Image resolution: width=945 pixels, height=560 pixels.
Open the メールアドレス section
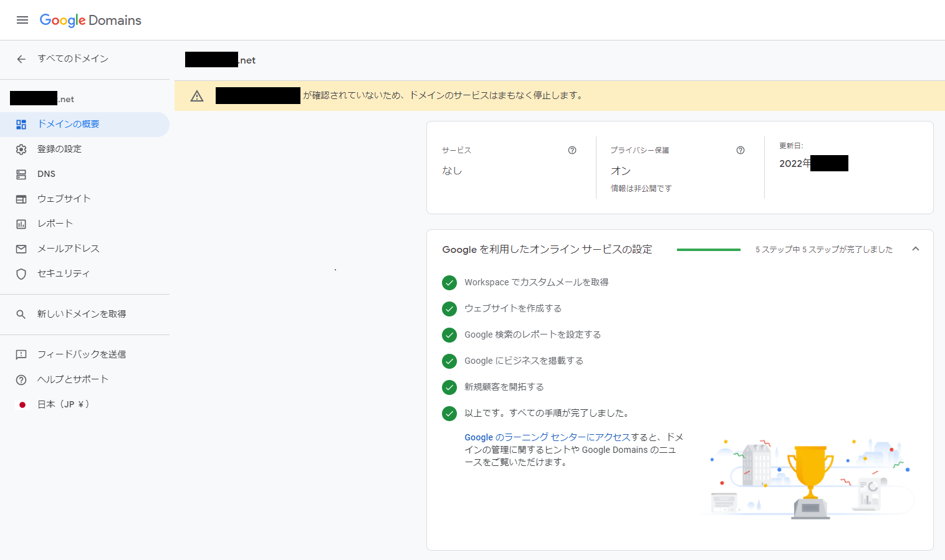(x=67, y=248)
